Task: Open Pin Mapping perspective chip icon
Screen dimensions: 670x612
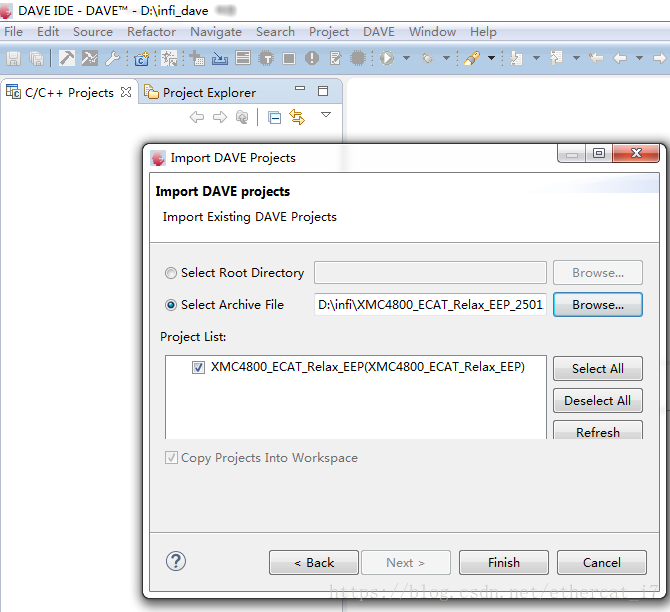Action: point(266,58)
